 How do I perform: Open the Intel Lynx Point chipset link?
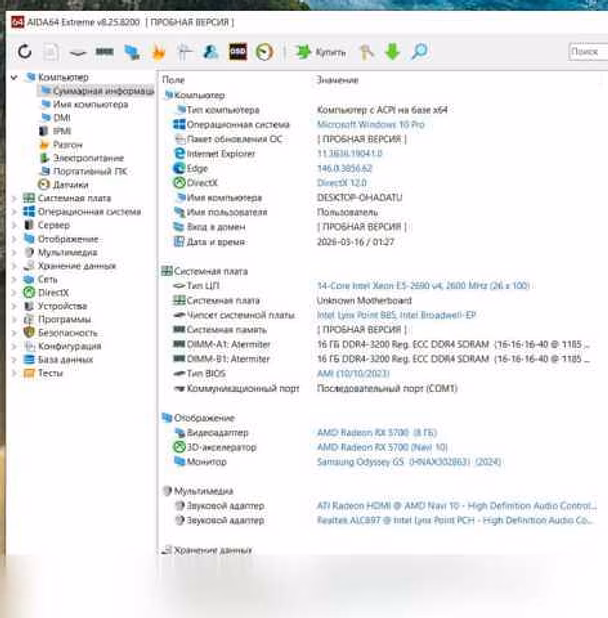396,315
